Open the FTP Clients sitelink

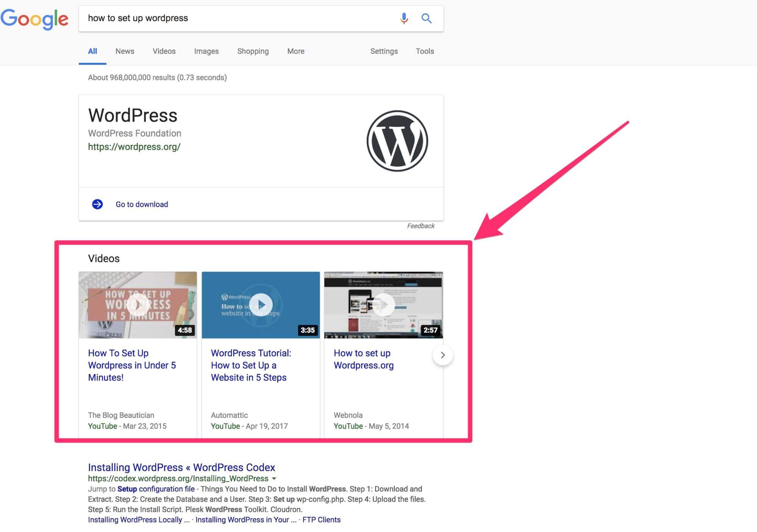coord(322,520)
